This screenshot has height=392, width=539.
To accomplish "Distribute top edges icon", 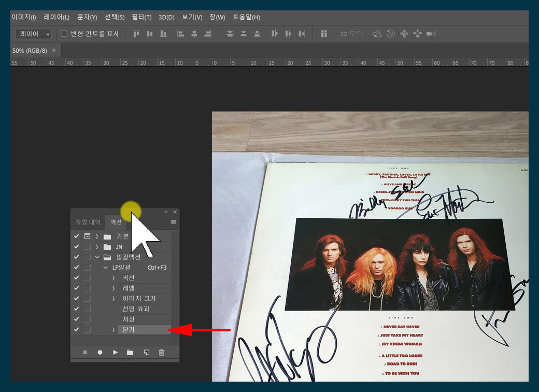I will [x=230, y=34].
